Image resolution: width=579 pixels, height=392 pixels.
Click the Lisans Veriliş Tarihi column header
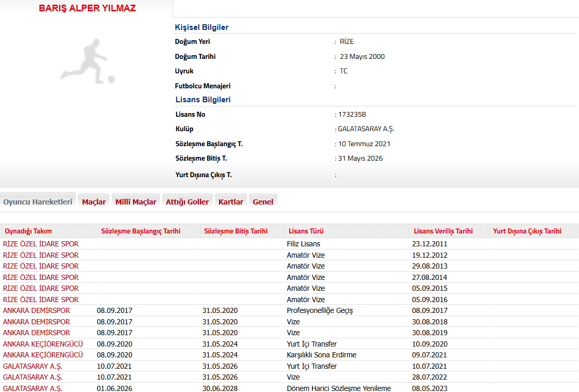click(x=443, y=231)
